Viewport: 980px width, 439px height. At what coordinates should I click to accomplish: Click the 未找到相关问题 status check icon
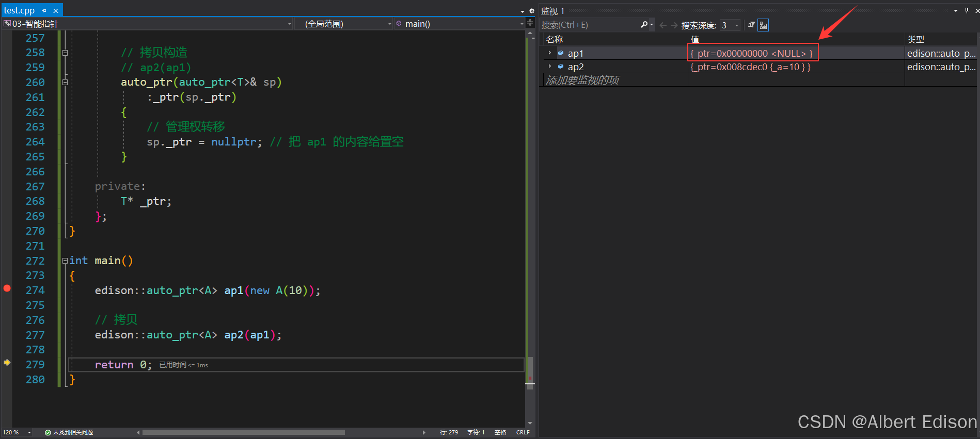pos(48,432)
